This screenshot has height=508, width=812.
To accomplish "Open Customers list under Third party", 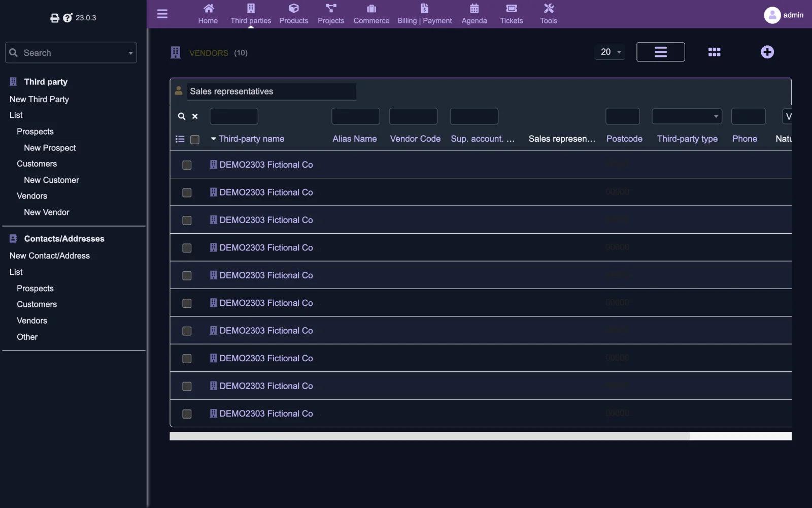I will point(37,164).
